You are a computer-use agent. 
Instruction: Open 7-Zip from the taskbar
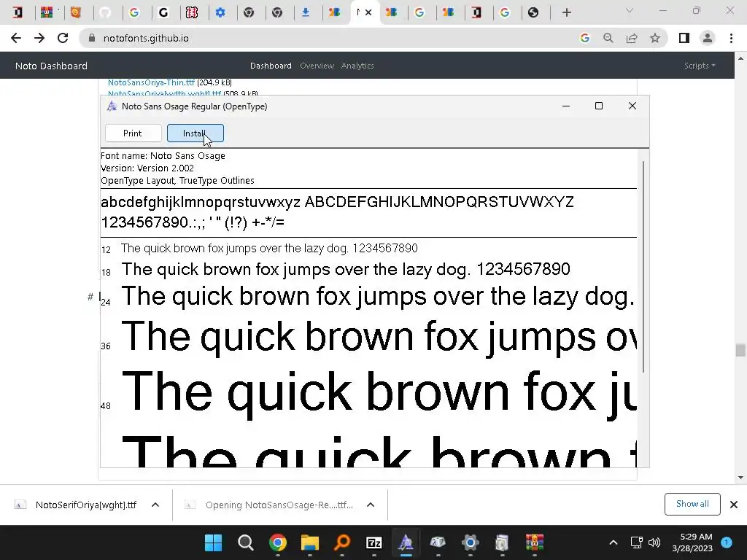(374, 542)
